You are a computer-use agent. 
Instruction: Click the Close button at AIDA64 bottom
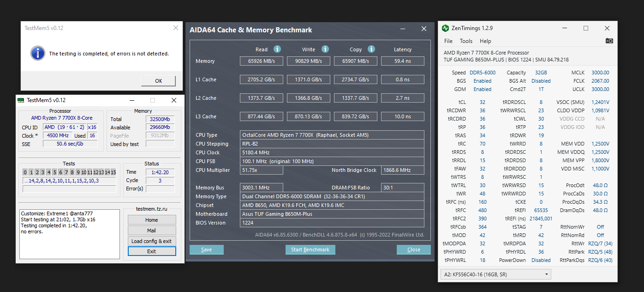(414, 249)
